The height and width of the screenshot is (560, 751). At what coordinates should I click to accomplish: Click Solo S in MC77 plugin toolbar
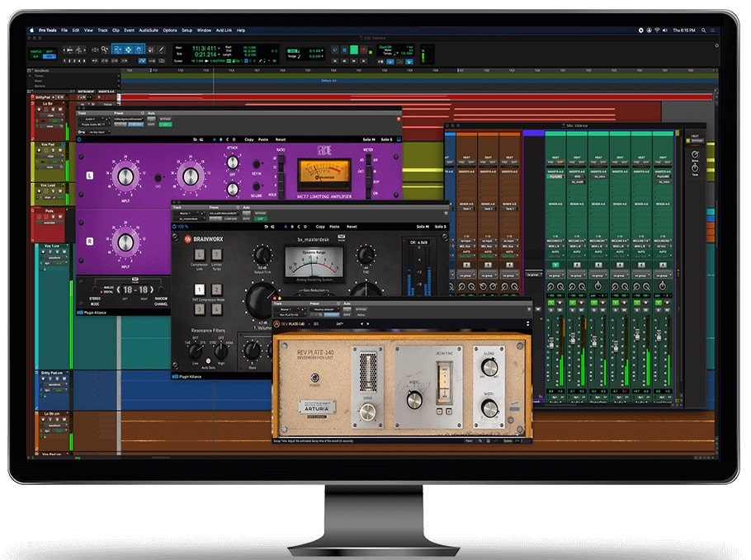click(x=386, y=139)
